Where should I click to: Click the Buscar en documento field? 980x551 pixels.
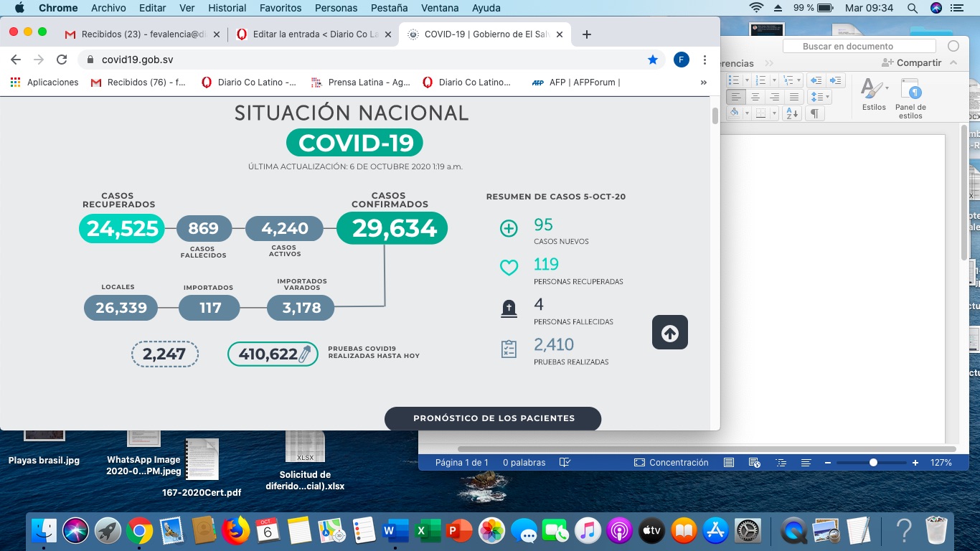coord(859,46)
